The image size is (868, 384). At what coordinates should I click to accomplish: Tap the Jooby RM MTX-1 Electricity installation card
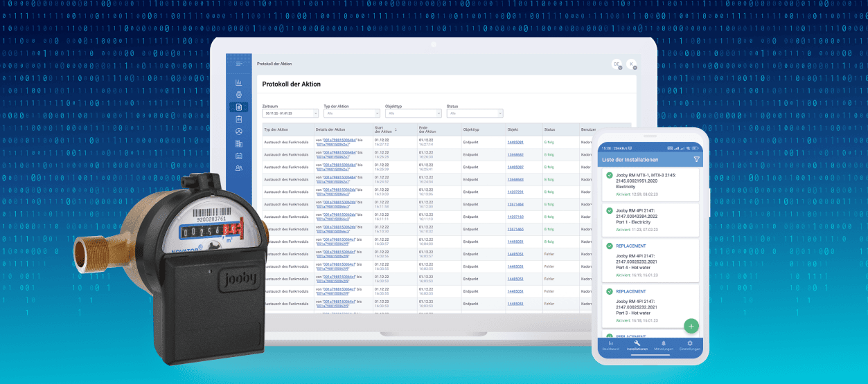click(x=649, y=184)
